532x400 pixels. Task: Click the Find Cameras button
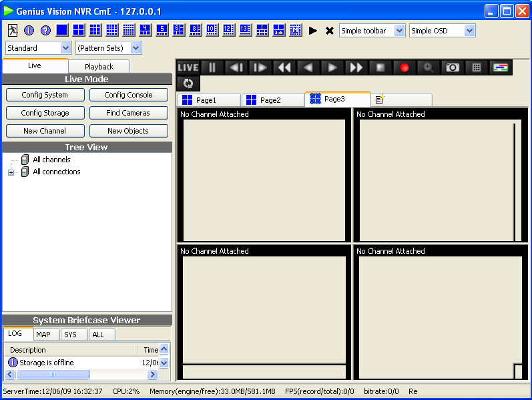(127, 113)
